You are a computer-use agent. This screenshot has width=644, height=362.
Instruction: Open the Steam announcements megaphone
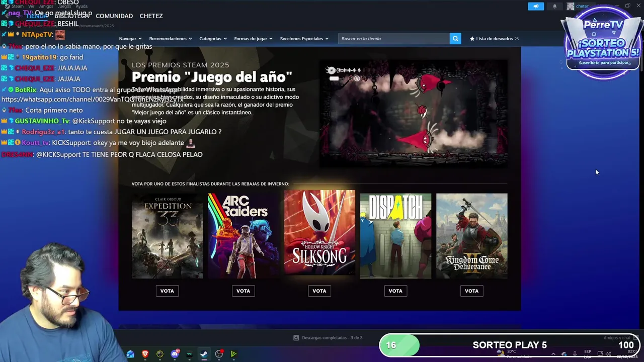point(536,6)
